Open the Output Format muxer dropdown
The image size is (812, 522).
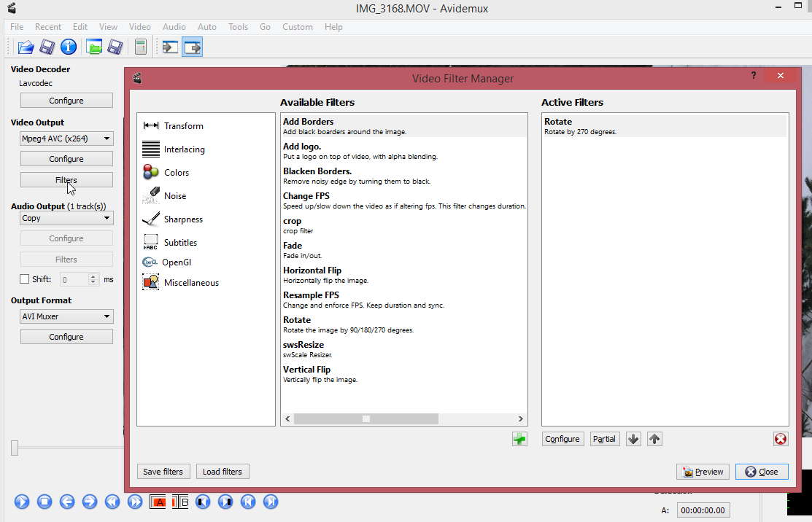coord(66,316)
